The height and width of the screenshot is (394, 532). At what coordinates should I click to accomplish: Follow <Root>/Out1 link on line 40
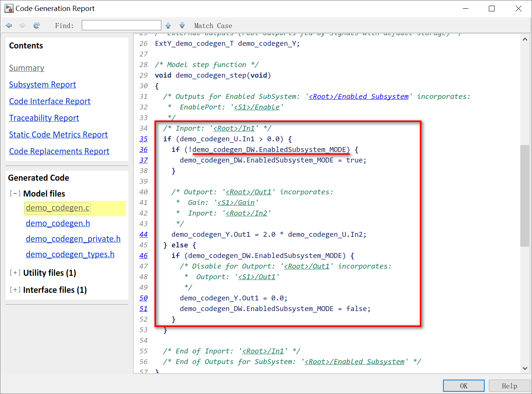(248, 192)
